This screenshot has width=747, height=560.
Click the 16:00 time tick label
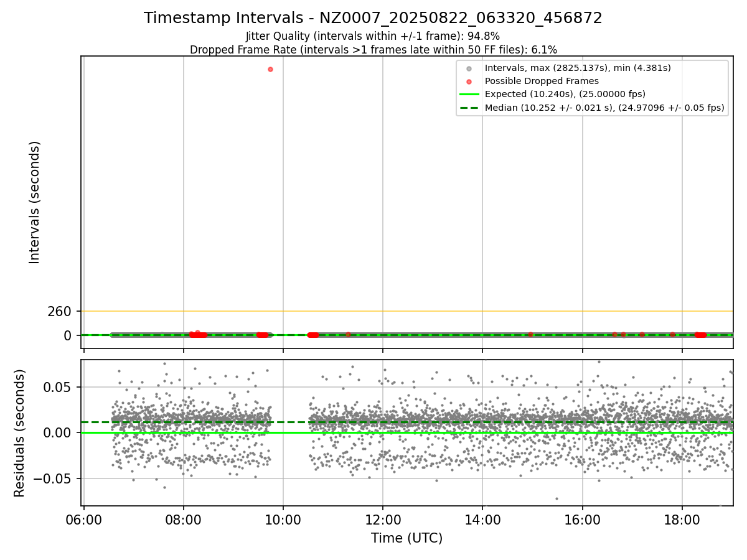583,519
